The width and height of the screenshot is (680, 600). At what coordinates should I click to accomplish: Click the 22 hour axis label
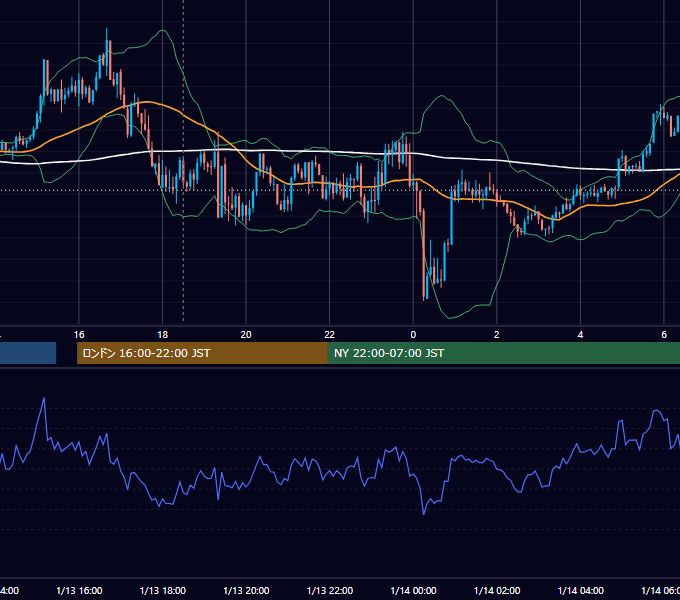coord(330,335)
